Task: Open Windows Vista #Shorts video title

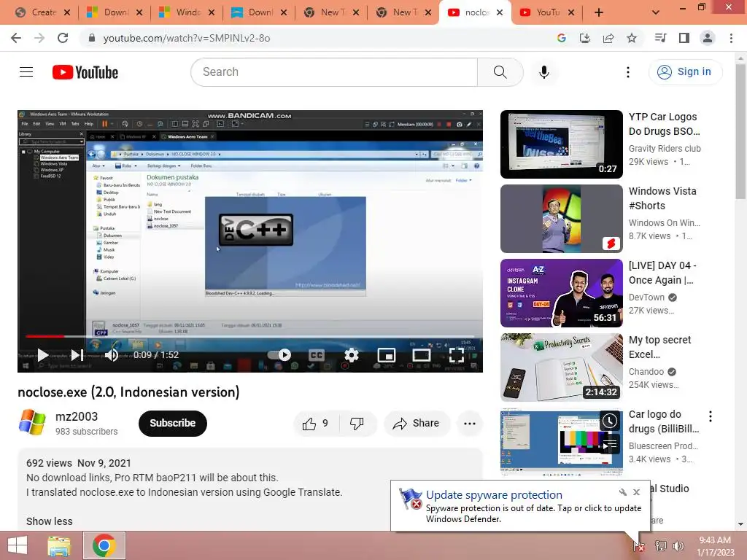Action: [x=662, y=198]
